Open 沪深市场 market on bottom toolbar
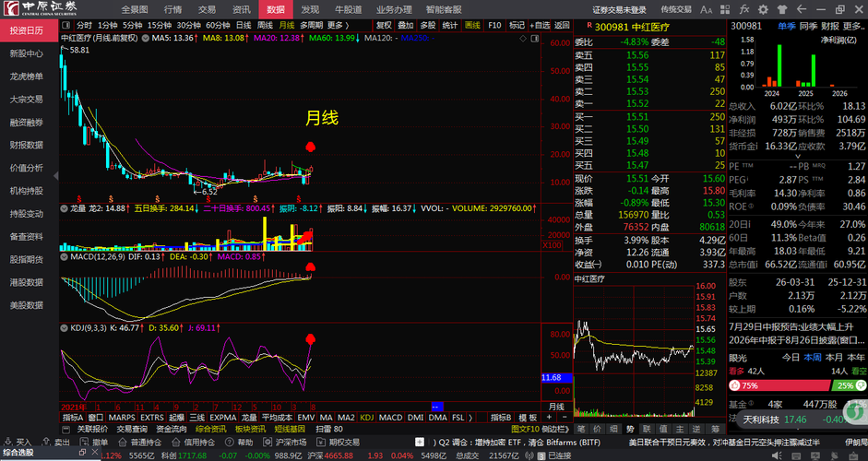The height and width of the screenshot is (461, 868). pyautogui.click(x=284, y=443)
